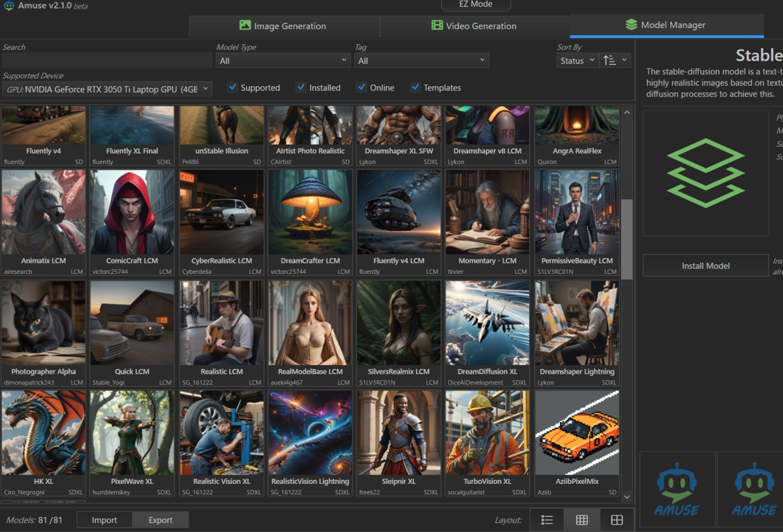
Task: Click the Amuse robot logo in title bar
Action: click(x=8, y=7)
